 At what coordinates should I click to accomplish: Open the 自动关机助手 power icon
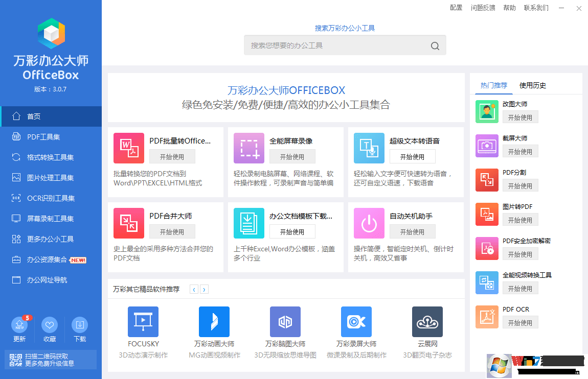pos(369,223)
